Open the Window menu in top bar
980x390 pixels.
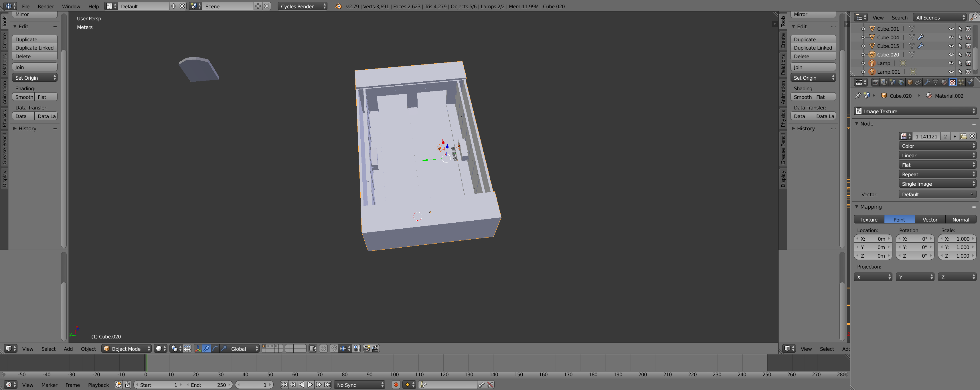71,6
